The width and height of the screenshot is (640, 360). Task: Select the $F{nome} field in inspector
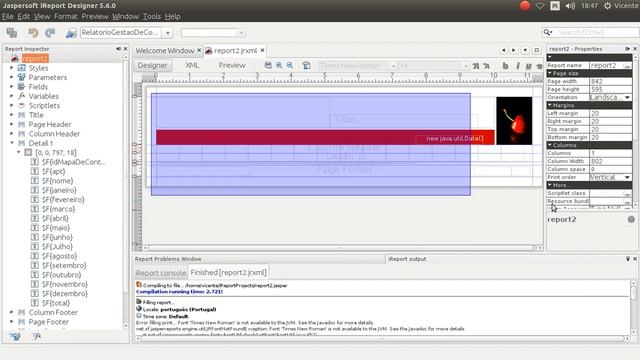[x=58, y=181]
